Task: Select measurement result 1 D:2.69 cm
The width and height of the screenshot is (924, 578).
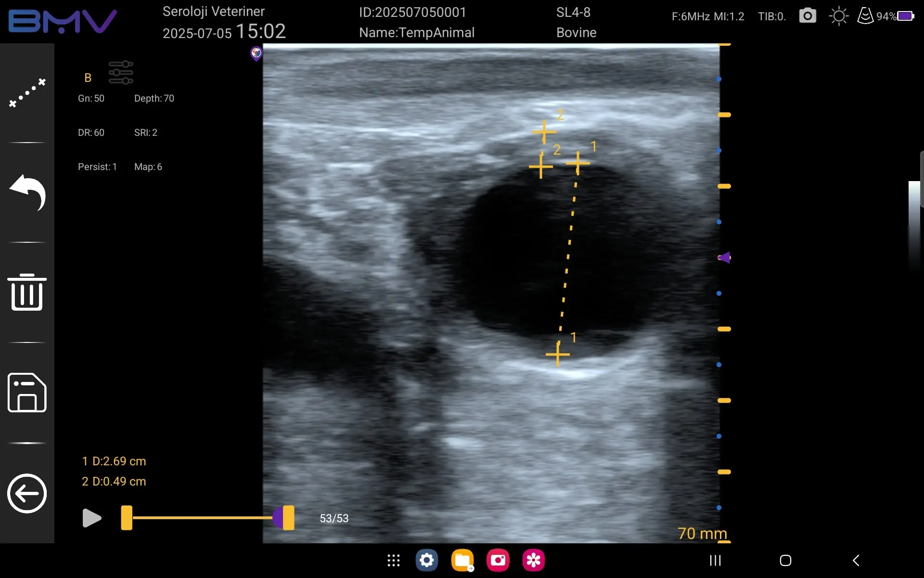Action: [x=114, y=461]
